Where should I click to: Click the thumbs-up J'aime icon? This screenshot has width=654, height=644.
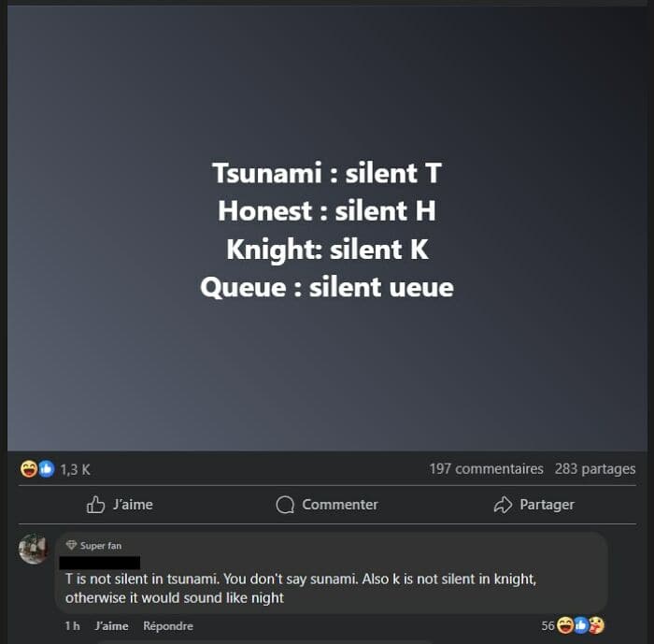(95, 504)
